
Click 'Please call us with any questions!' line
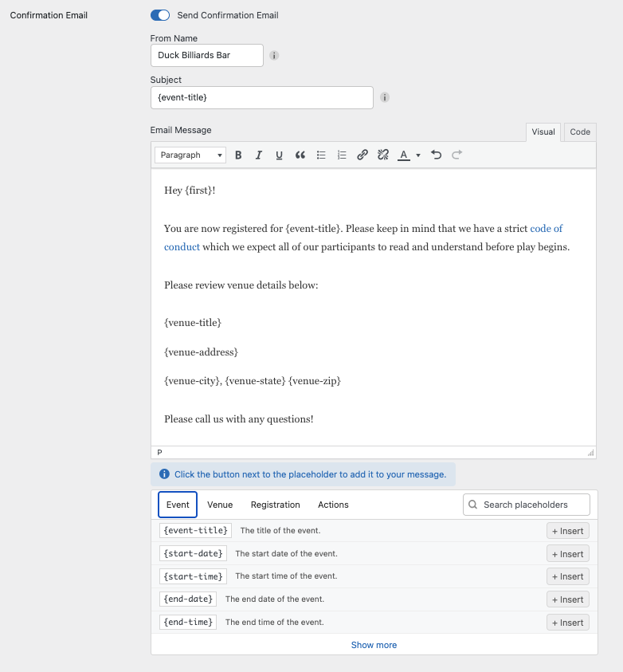pyautogui.click(x=239, y=419)
